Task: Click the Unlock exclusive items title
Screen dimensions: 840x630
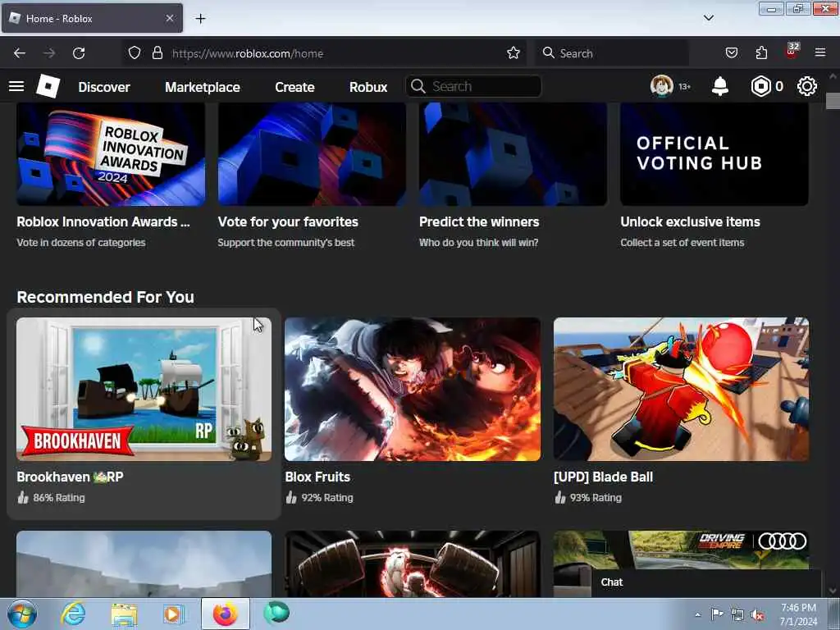Action: pyautogui.click(x=690, y=221)
